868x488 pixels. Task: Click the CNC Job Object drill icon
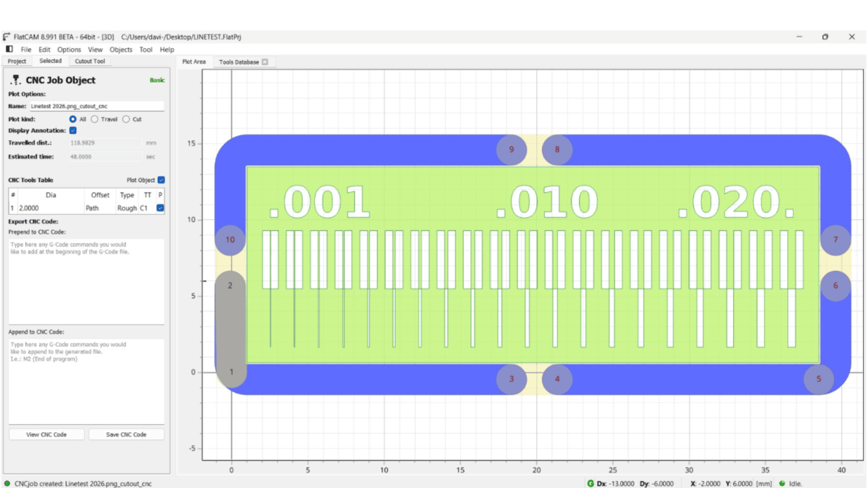click(15, 80)
